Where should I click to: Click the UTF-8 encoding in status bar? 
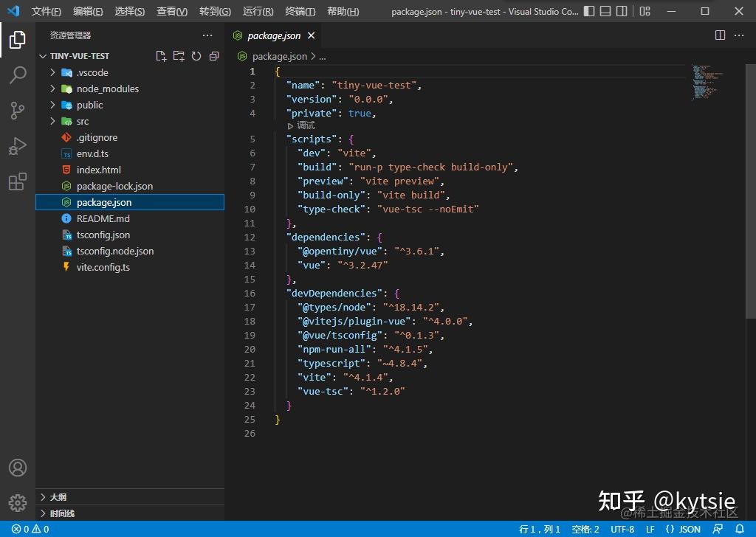click(622, 529)
